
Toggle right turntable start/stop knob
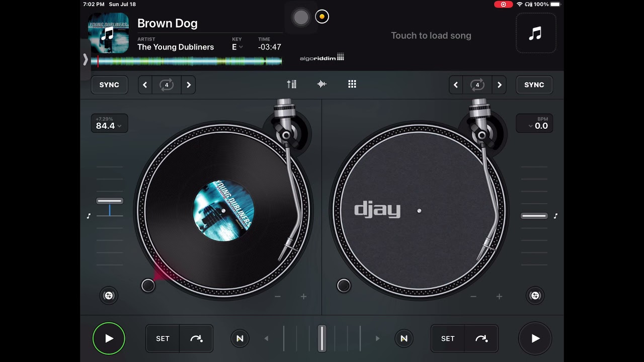pyautogui.click(x=344, y=286)
